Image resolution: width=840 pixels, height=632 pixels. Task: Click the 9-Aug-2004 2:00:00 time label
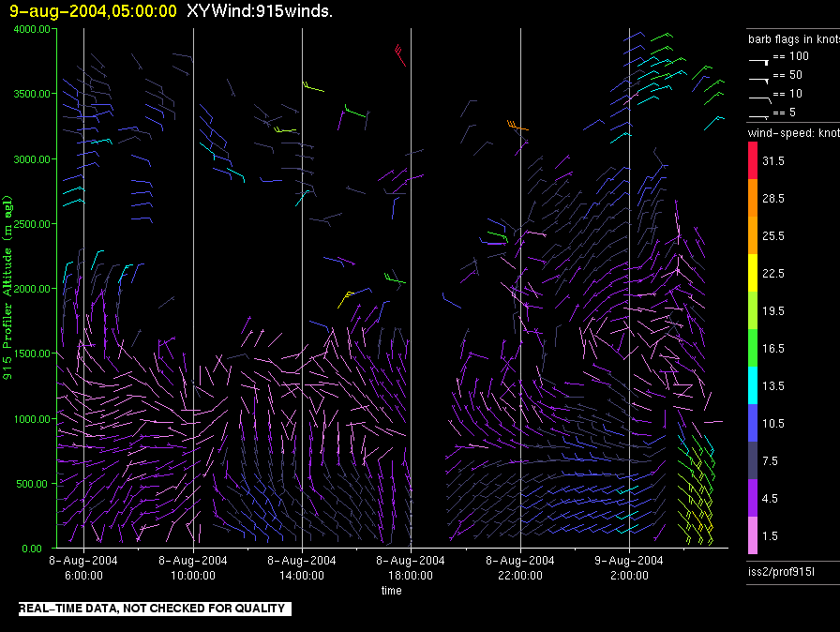[629, 567]
